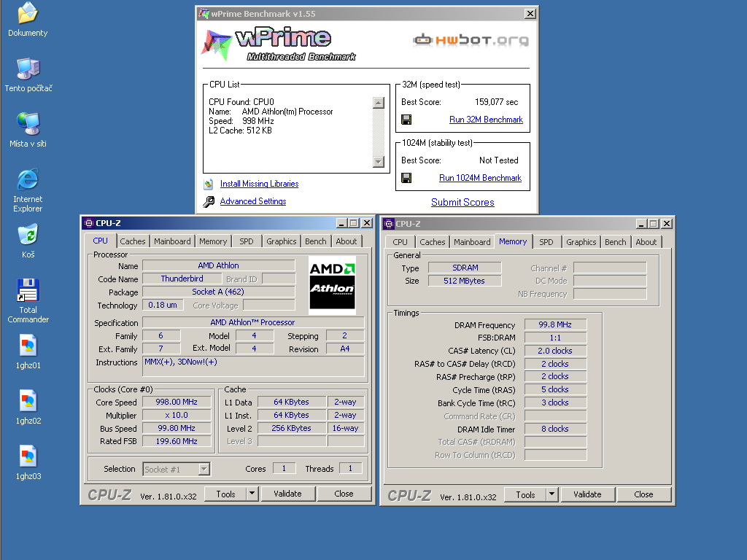Click the AMD Athlon processor logo
Viewport: 747px width, 560px height.
[332, 286]
